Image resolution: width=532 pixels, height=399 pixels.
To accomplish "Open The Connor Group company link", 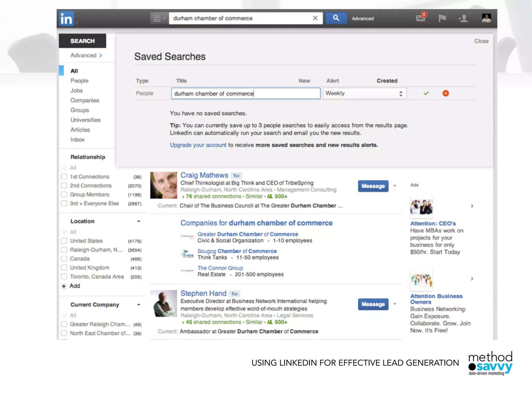I will tap(220, 268).
